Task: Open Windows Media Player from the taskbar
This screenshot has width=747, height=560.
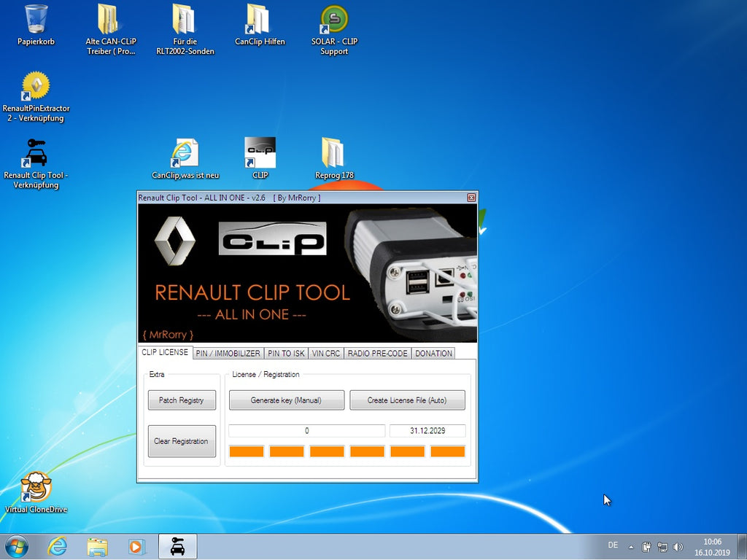Action: [136, 545]
